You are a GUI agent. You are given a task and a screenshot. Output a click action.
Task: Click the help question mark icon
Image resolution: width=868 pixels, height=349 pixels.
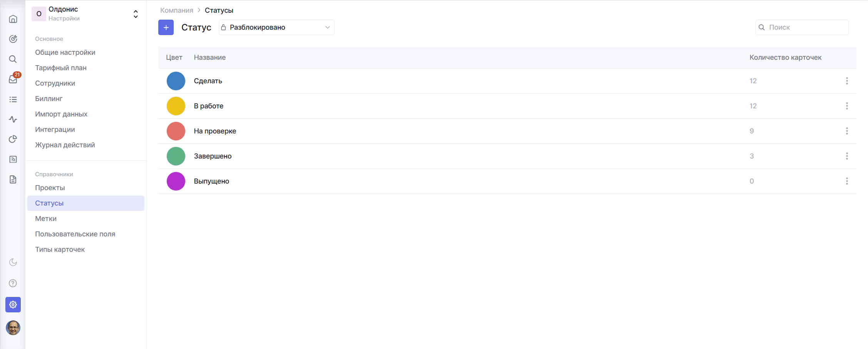[x=13, y=283]
